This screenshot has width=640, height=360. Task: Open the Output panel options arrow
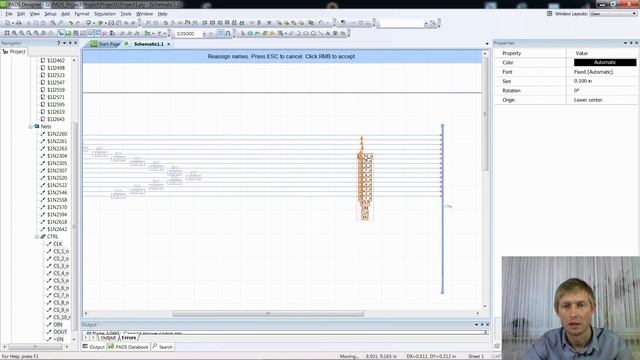476,324
